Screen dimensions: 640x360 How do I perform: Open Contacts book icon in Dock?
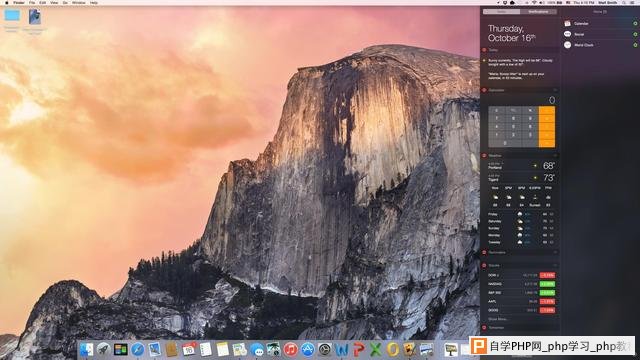click(171, 349)
